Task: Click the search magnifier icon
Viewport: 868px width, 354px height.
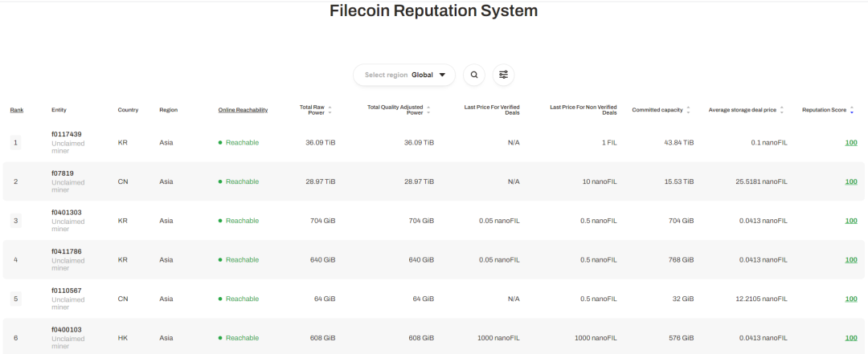Action: coord(474,75)
